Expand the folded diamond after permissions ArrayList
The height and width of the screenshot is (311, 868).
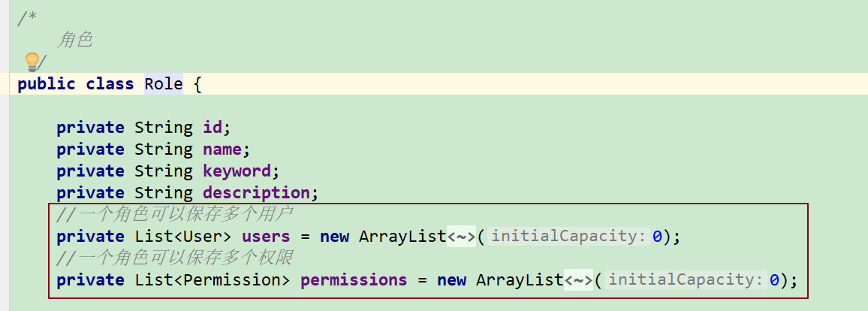578,280
